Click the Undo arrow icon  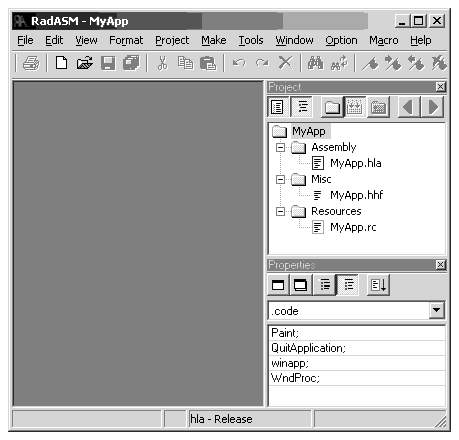coord(239,63)
